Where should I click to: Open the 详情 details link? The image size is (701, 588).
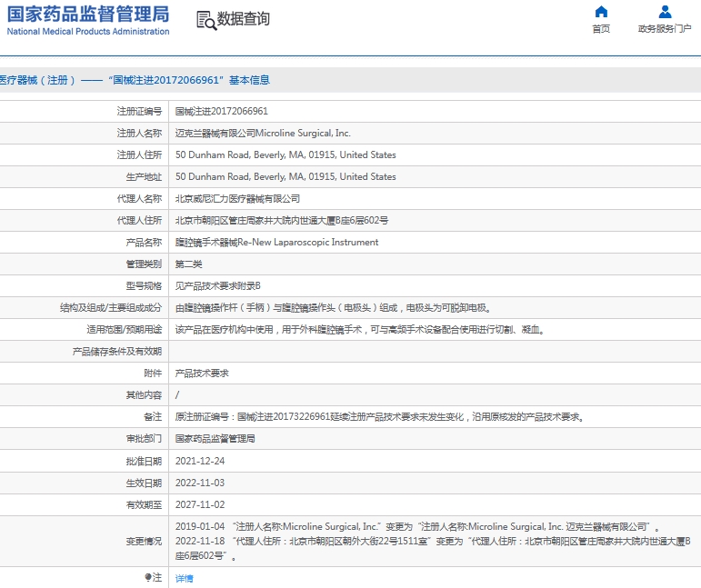[184, 578]
